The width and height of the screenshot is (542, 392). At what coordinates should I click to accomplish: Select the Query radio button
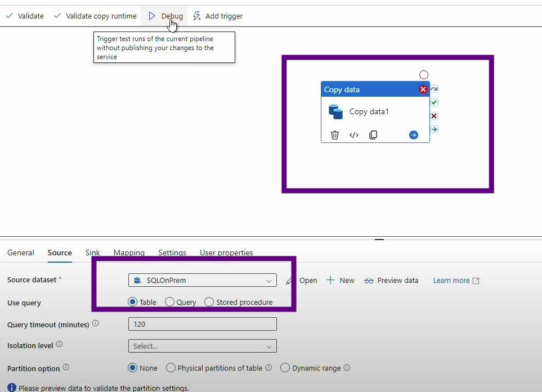point(169,302)
